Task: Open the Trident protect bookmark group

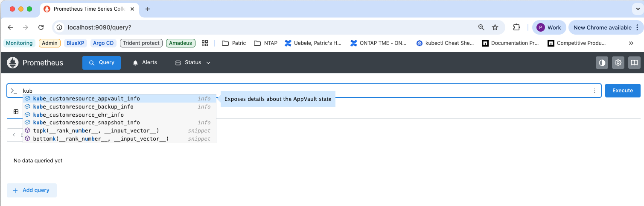Action: [x=141, y=43]
